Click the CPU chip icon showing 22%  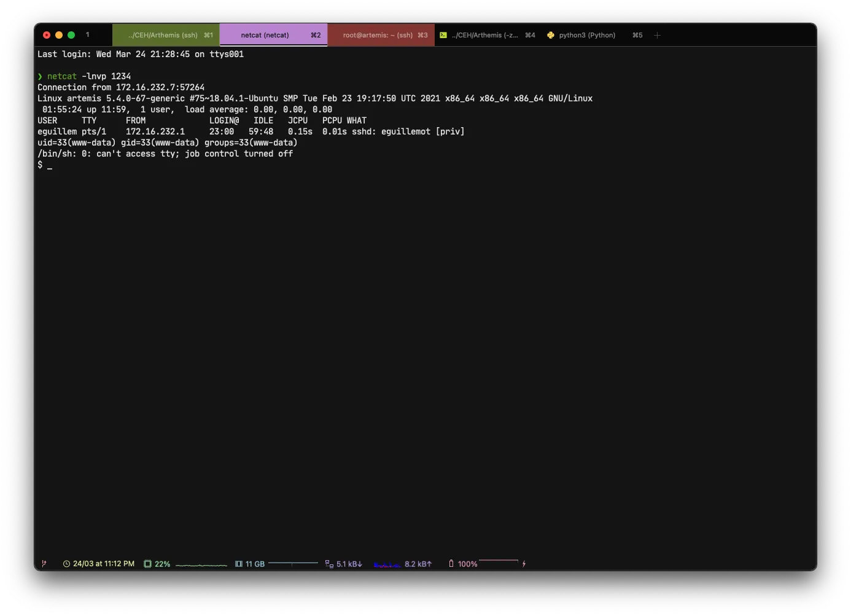[x=147, y=564]
